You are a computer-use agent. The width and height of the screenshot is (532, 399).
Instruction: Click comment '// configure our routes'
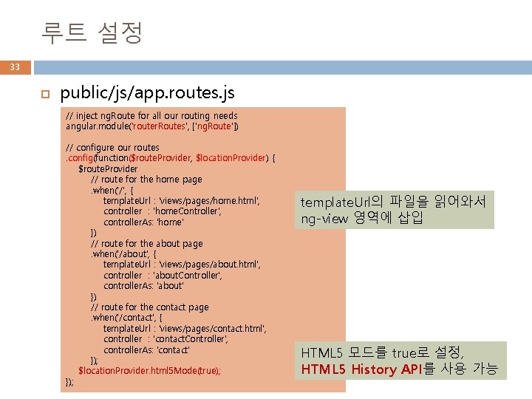pos(112,148)
